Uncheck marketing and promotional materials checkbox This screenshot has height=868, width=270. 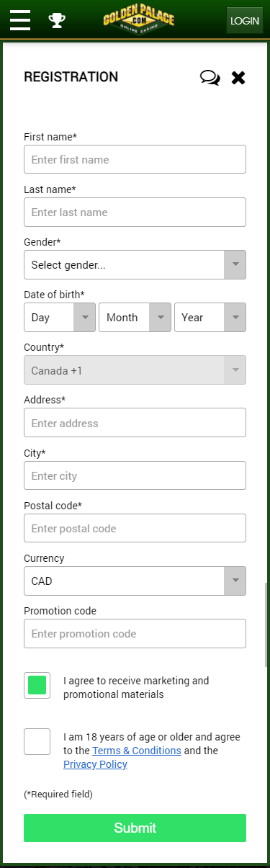pyautogui.click(x=37, y=685)
